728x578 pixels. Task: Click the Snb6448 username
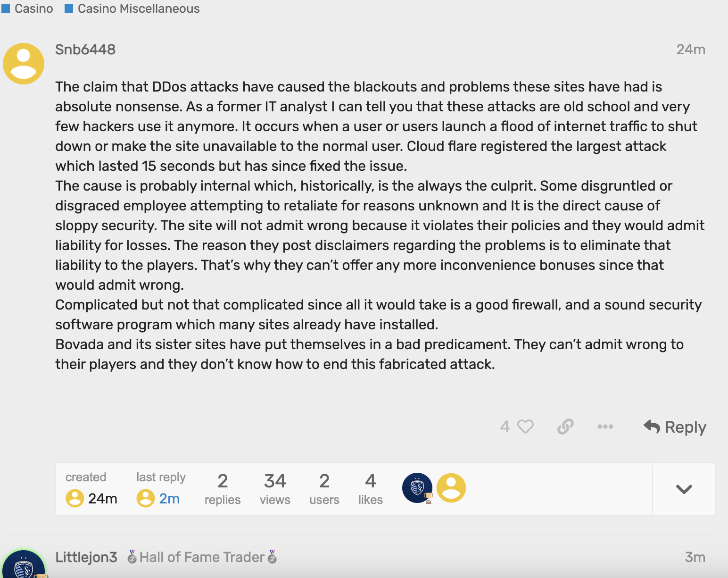[x=85, y=50]
